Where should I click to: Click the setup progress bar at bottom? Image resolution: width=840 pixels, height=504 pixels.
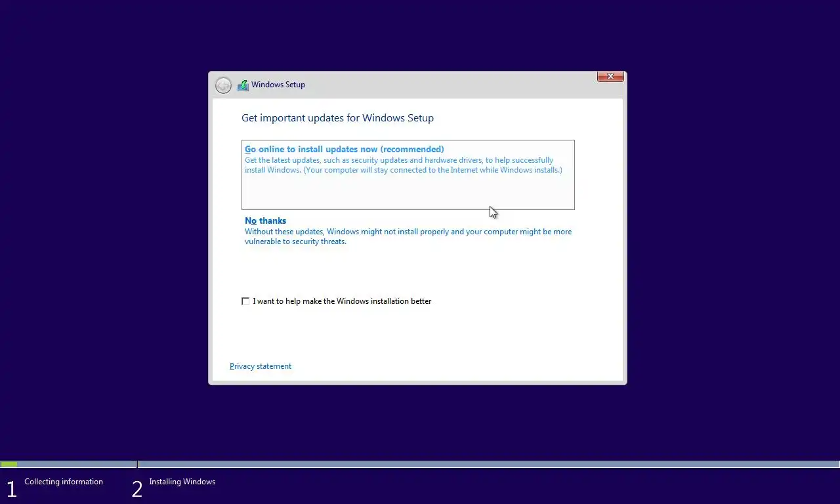(420, 465)
